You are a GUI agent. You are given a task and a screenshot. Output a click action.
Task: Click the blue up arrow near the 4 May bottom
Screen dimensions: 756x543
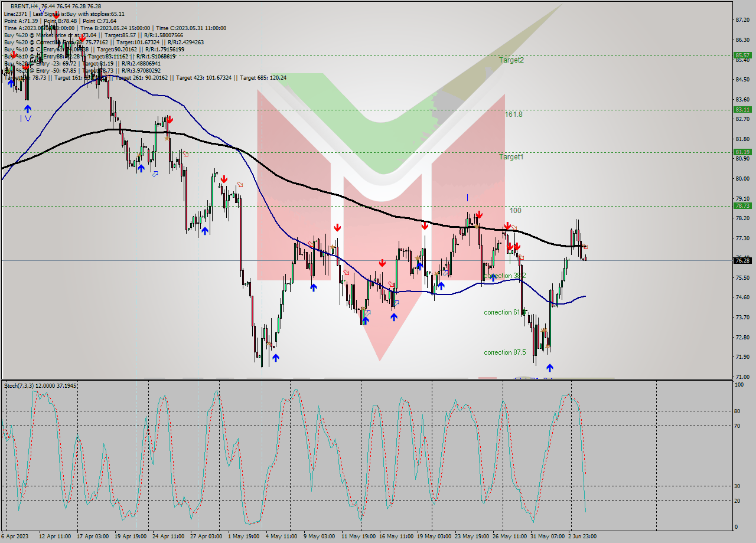click(312, 287)
